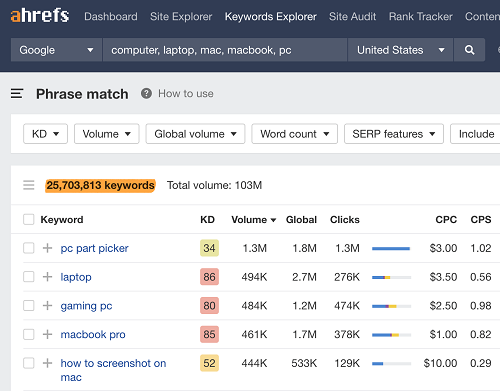The image size is (500, 391).
Task: Click the clicks bar for how to screenshot on mac
Action: click(391, 363)
